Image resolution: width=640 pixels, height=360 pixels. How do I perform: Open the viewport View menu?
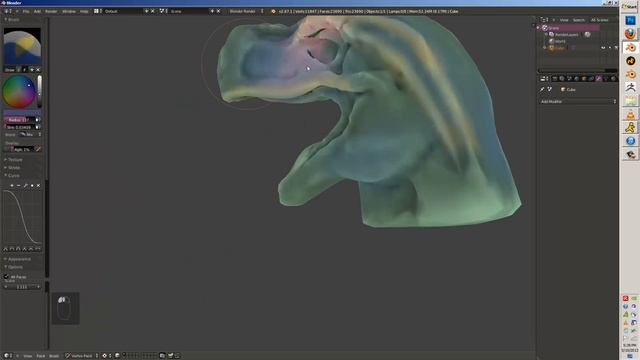click(x=27, y=356)
